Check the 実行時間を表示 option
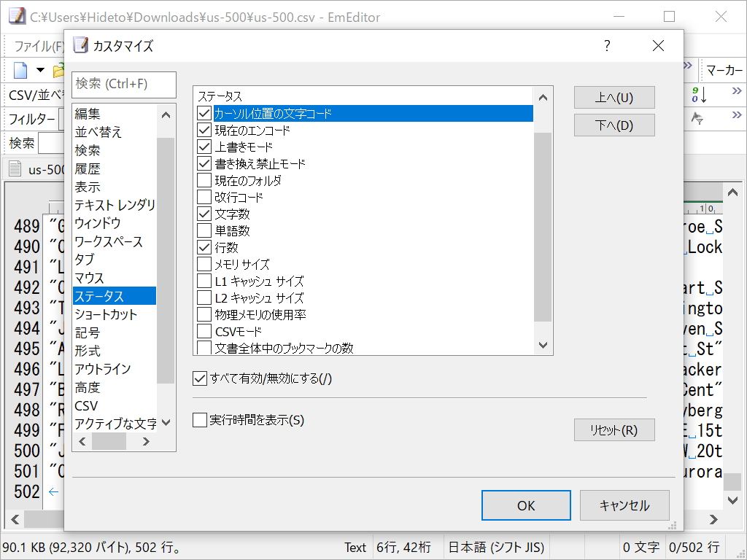 (x=200, y=421)
